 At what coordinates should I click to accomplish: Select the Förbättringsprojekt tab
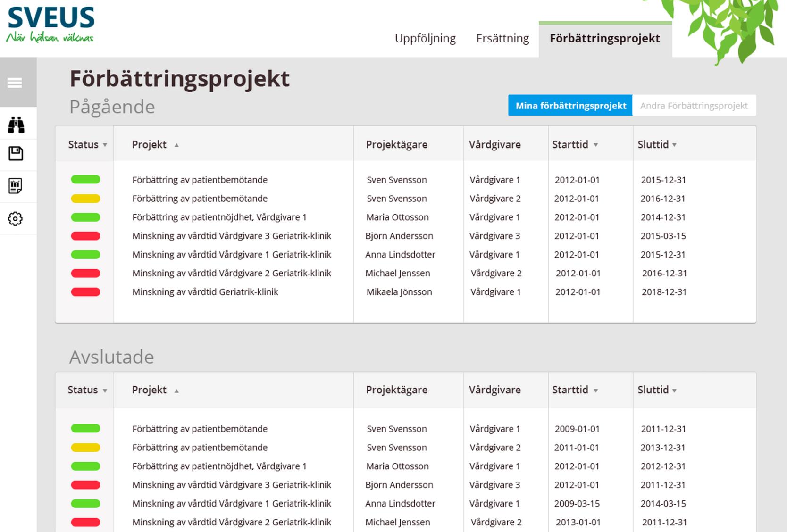click(605, 39)
